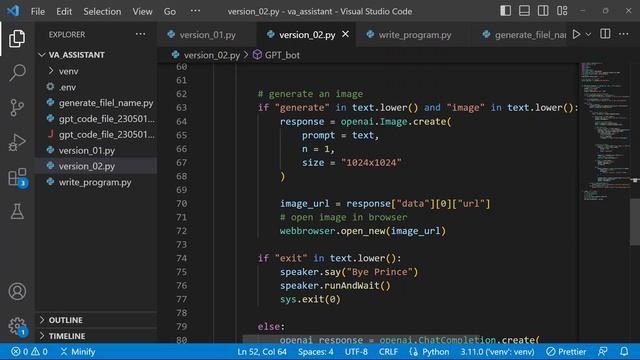Click the "Bye Prince" string in code
This screenshot has width=640, height=360.
pyautogui.click(x=380, y=272)
